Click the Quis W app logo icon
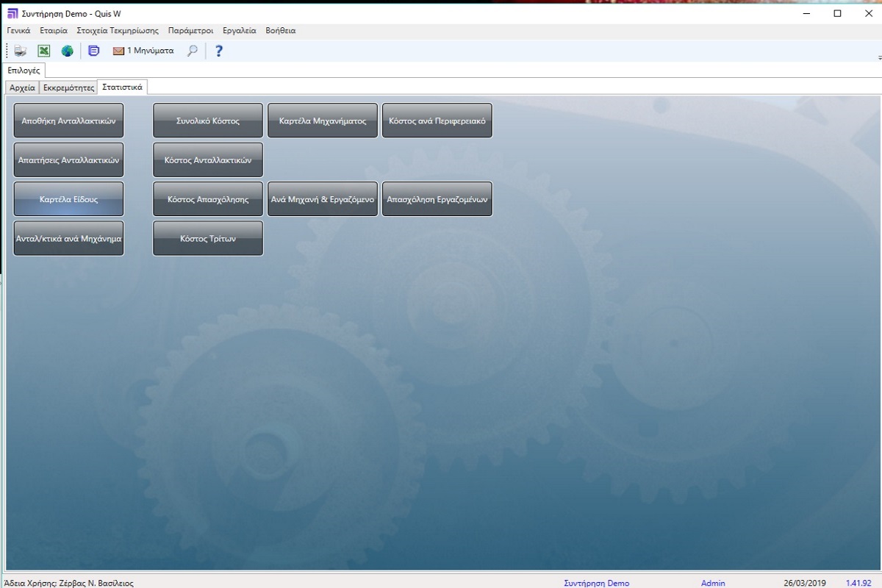The image size is (882, 588). coord(12,13)
